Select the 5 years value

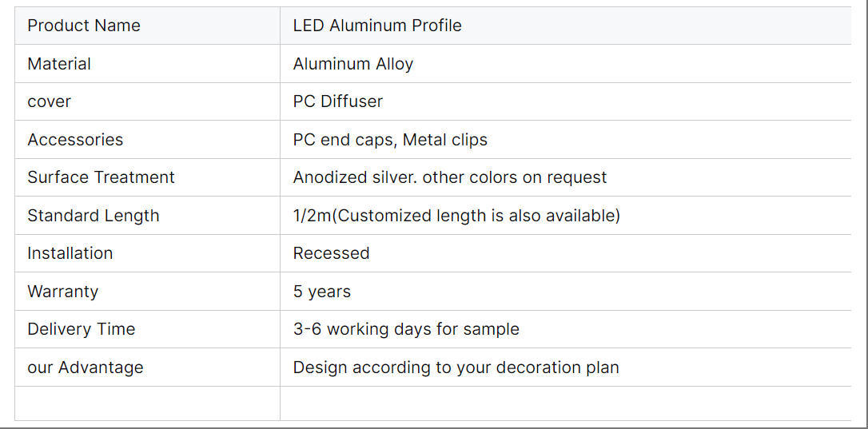(x=321, y=291)
